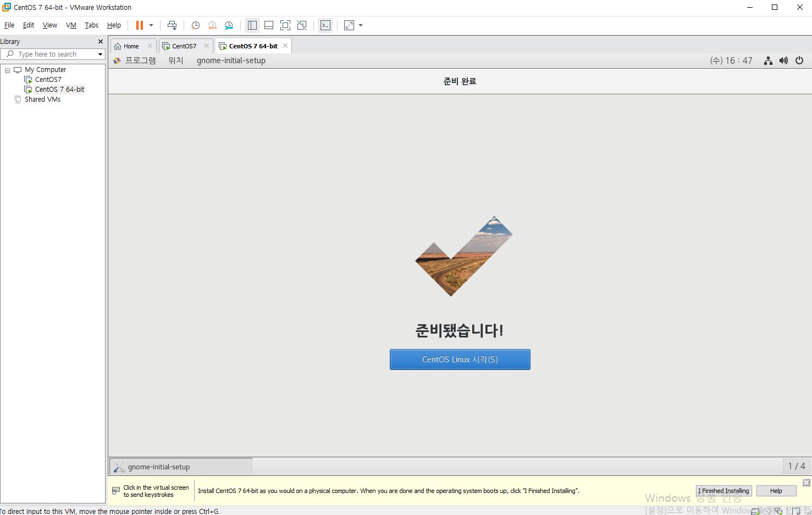Enter full screen mode
The image size is (812, 515).
285,25
